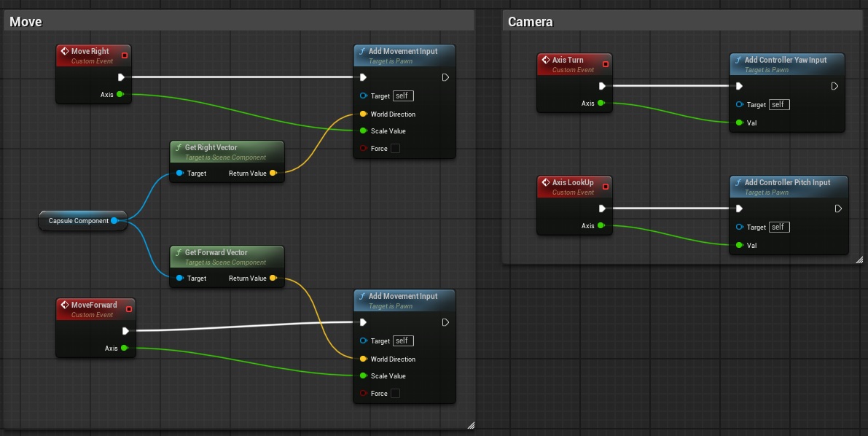Select the Move Right custom event title
868x436 pixels.
pyautogui.click(x=90, y=51)
